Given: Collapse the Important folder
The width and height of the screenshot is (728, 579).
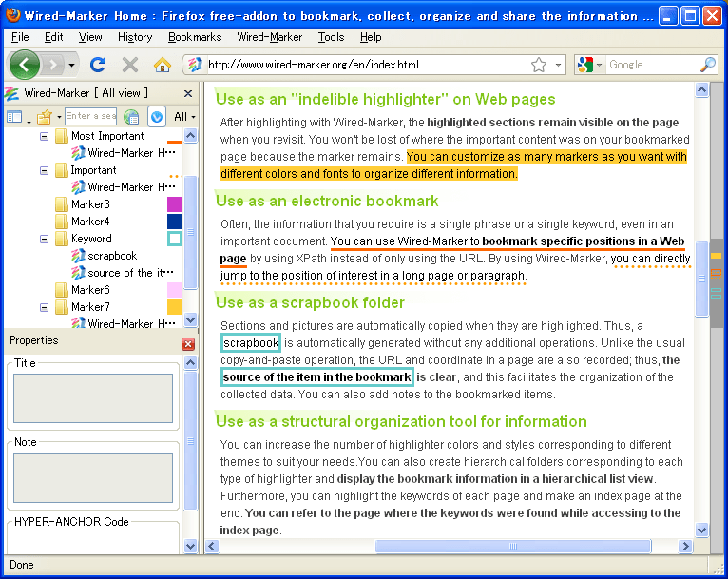Looking at the screenshot, I should coord(44,171).
